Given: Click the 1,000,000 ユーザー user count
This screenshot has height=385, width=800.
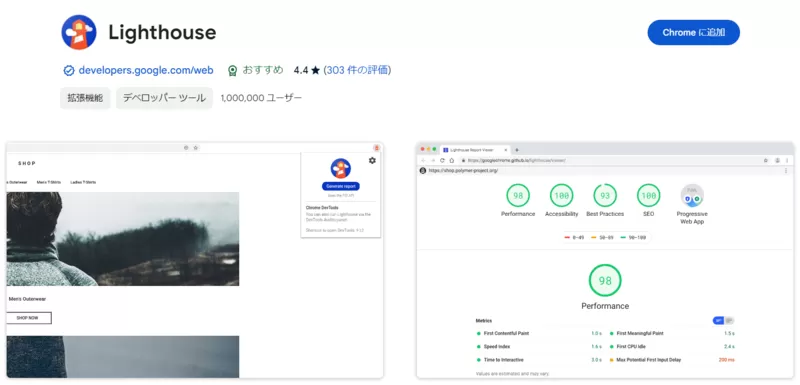Looking at the screenshot, I should point(261,98).
